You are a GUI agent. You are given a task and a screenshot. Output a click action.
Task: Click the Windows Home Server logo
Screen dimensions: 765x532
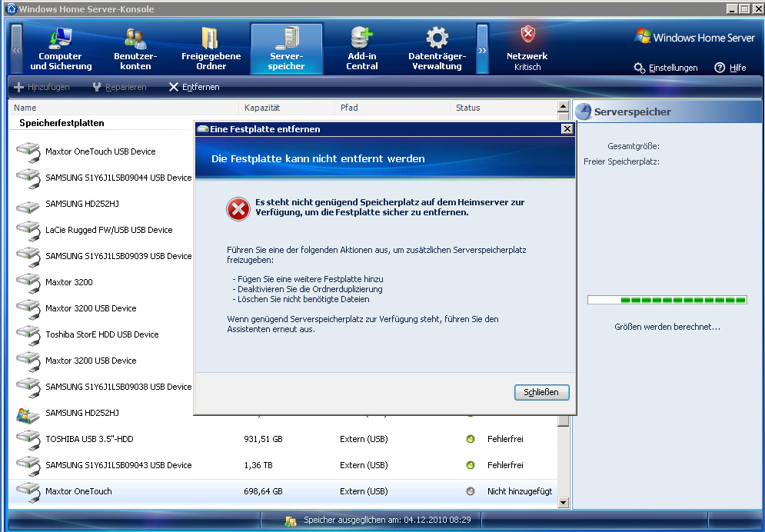694,37
